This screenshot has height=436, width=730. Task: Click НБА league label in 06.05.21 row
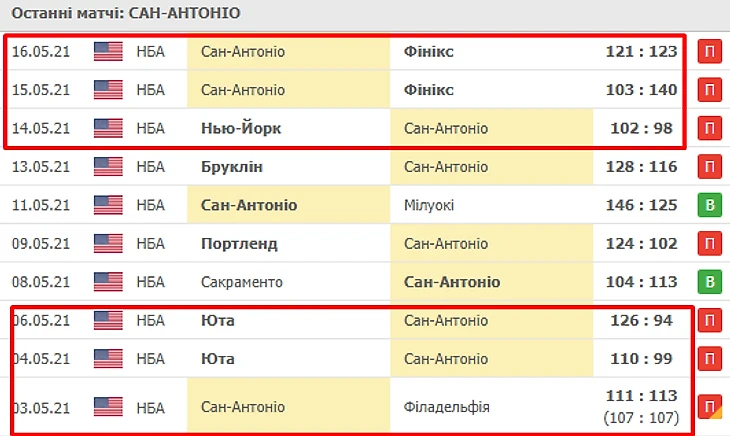pos(151,321)
